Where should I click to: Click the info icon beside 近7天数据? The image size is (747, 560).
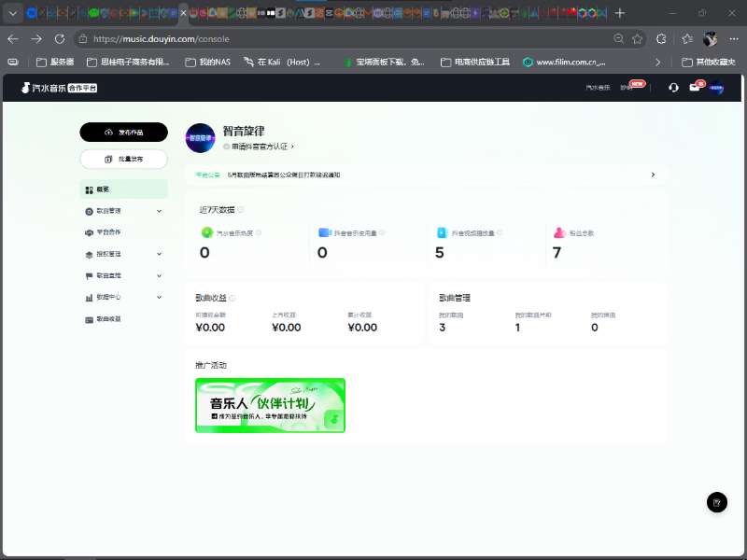241,209
